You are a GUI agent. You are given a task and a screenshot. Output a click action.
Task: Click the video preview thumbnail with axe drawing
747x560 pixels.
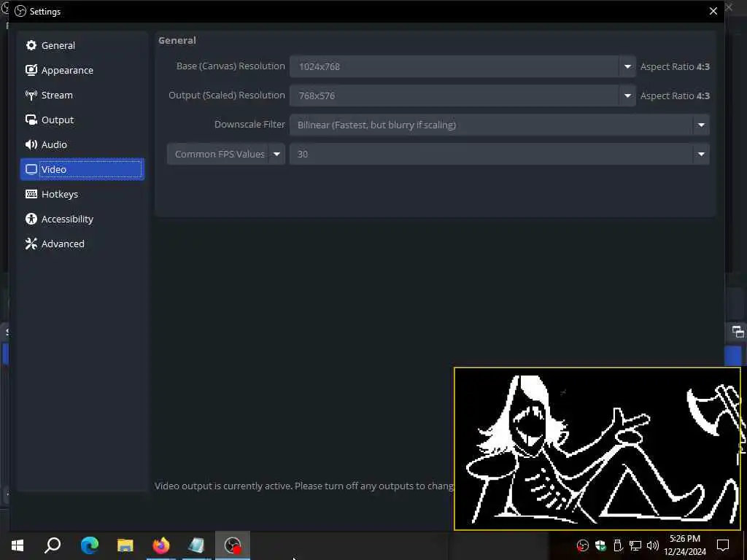[x=597, y=448]
